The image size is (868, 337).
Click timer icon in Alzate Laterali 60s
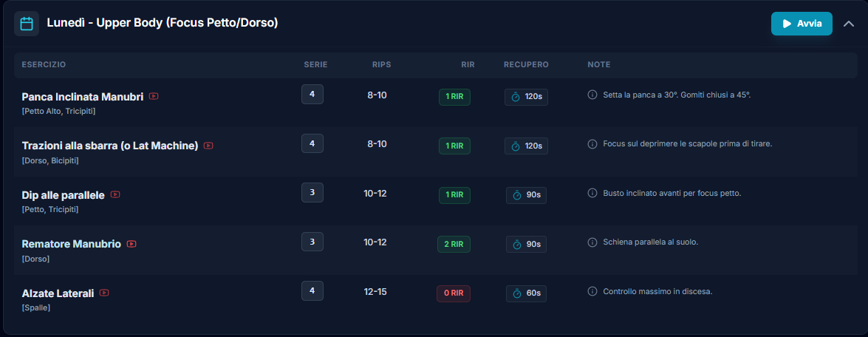517,293
